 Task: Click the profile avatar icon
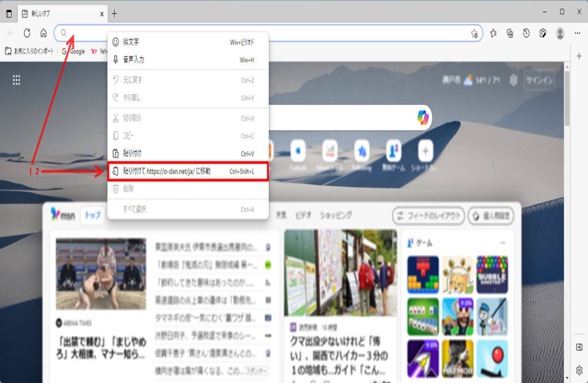[560, 33]
